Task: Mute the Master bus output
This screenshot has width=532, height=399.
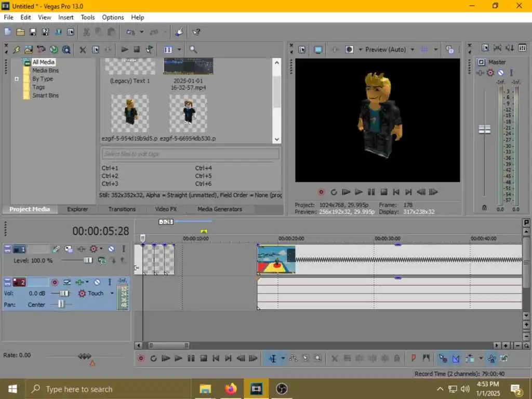Action: pos(501,73)
